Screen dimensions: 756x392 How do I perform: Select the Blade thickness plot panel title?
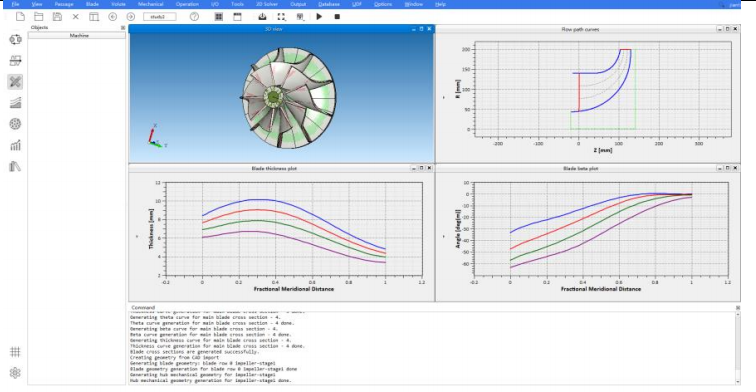tap(274, 168)
